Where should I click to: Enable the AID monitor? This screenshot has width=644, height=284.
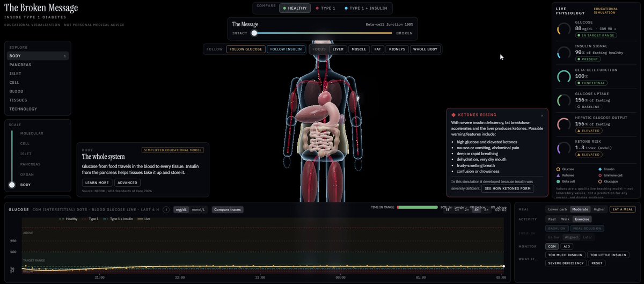coord(567,246)
